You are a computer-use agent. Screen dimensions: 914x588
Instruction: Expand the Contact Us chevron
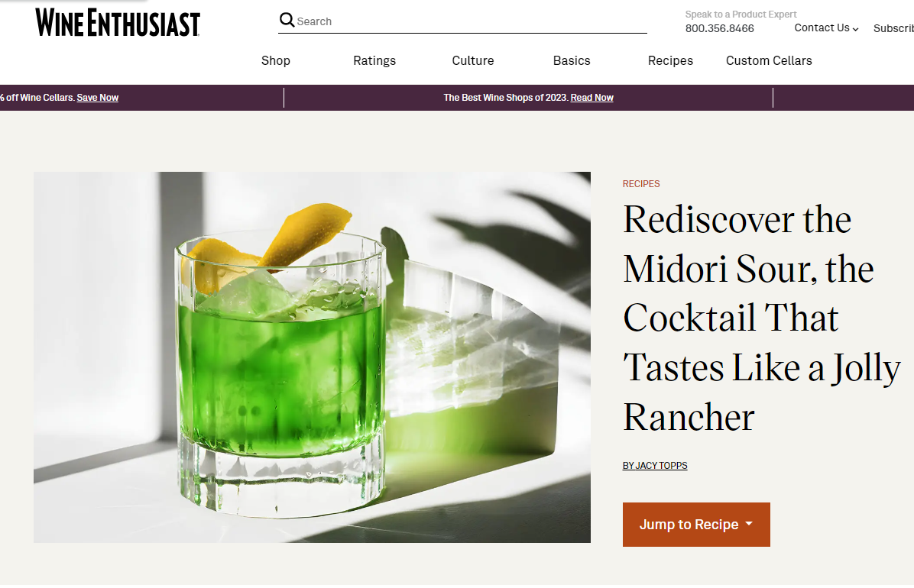855,29
